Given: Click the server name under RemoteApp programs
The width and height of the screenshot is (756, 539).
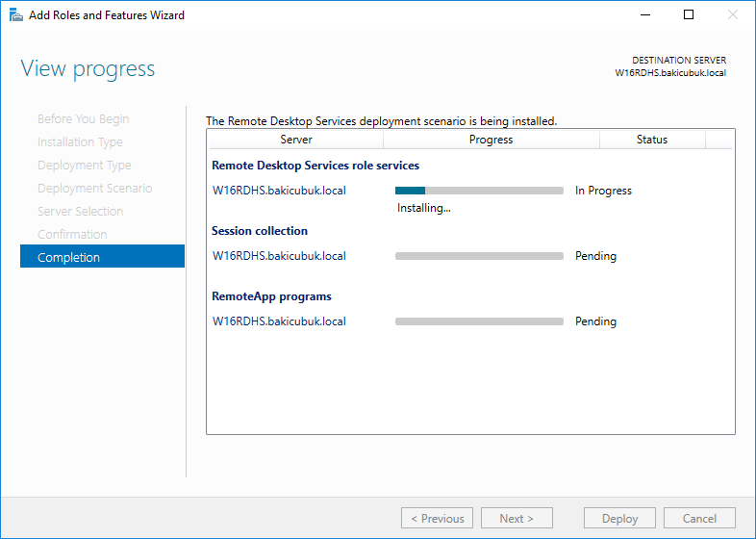Looking at the screenshot, I should coord(279,321).
